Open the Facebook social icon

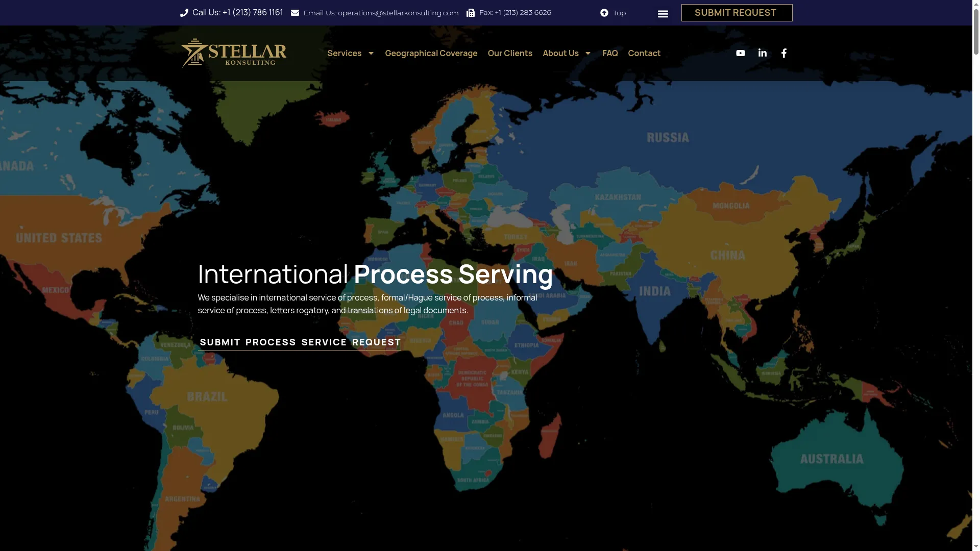(x=784, y=53)
